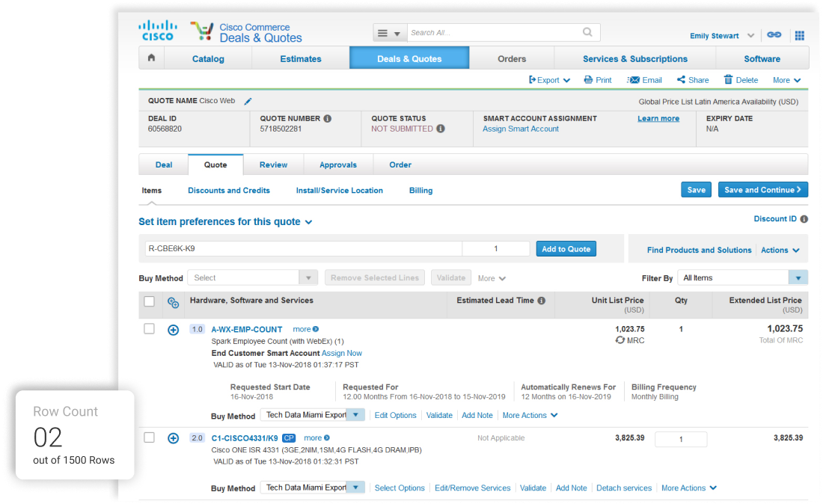Click the chain link icon beside user name
Viewport: 823px width, 504px height.
click(x=774, y=35)
